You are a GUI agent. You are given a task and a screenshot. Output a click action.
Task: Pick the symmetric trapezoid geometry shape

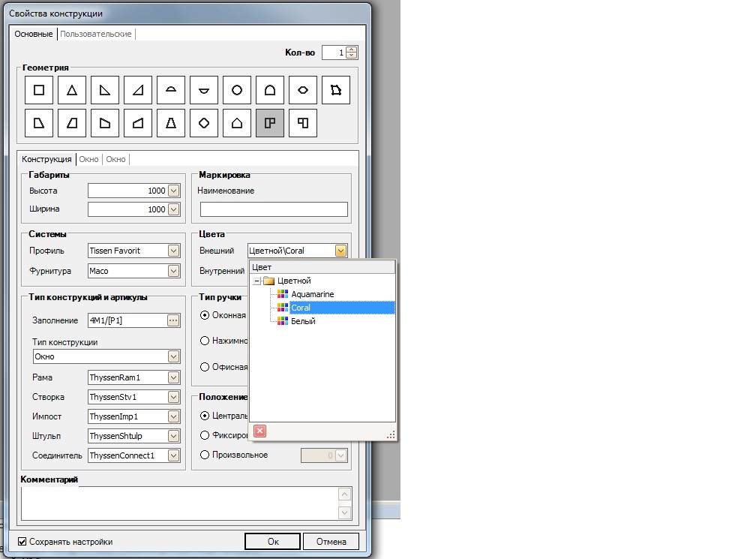tap(171, 123)
